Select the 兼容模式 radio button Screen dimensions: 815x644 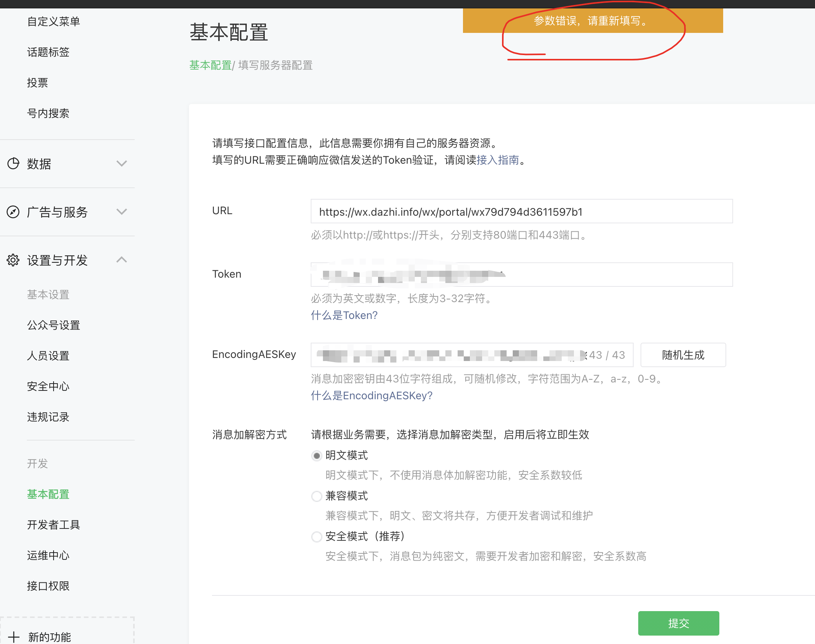pyautogui.click(x=317, y=496)
